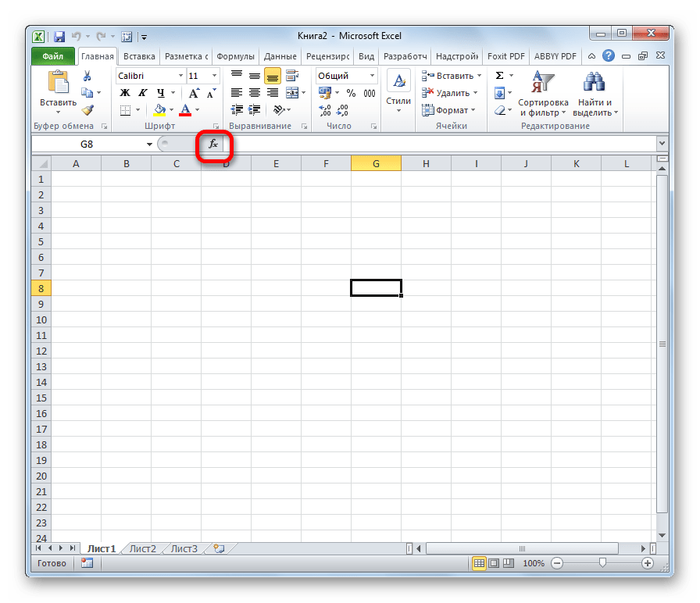Image resolution: width=700 pixels, height=603 pixels.
Task: Toggle wrap text button
Action: [292, 76]
